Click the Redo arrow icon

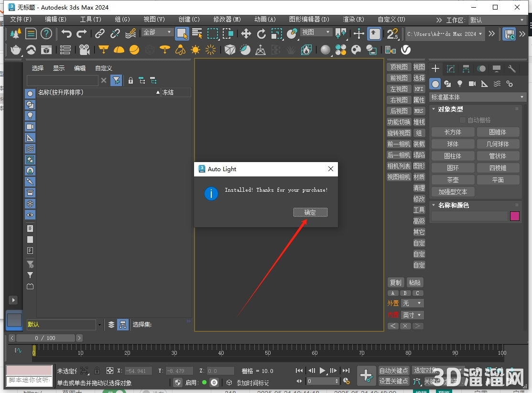click(81, 33)
